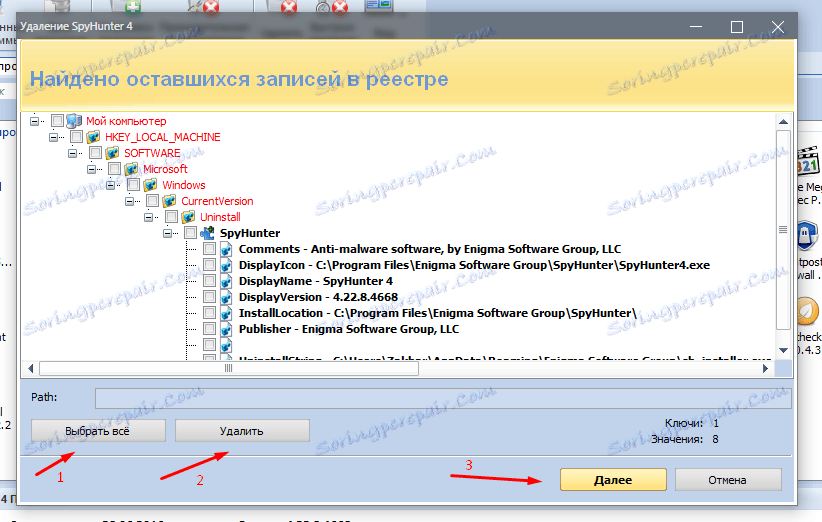This screenshot has height=522, width=822.
Task: Tick the DisplayVersion value checkbox
Action: pyautogui.click(x=209, y=297)
